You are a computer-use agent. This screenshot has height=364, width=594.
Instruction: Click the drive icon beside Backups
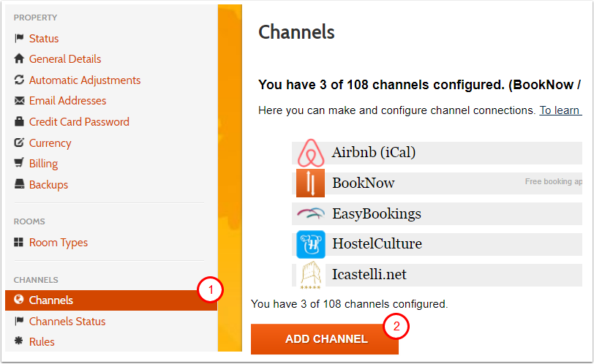click(19, 184)
